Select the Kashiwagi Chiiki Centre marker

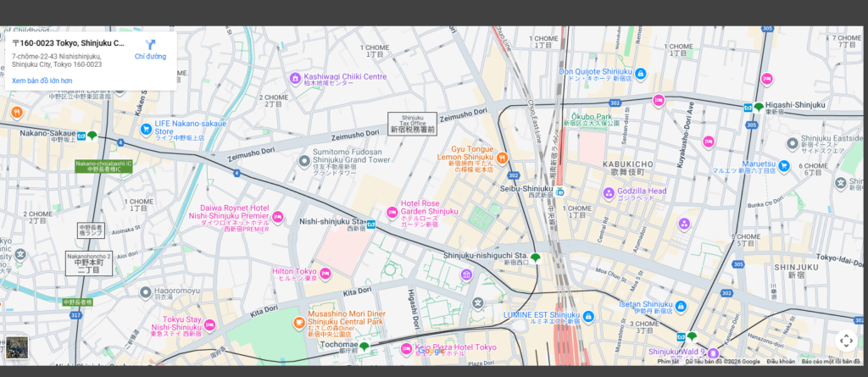click(296, 80)
